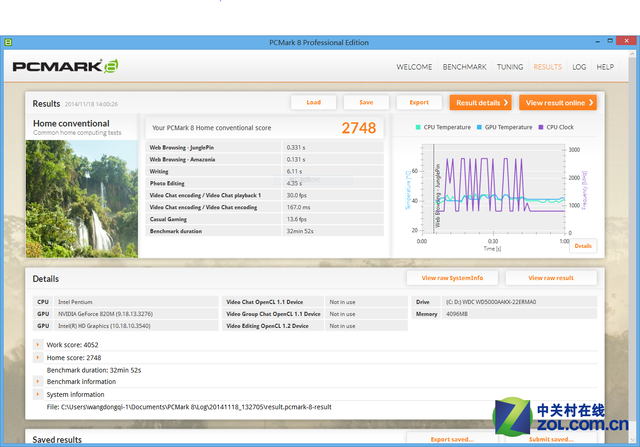Click the 2748 score value

click(359, 128)
